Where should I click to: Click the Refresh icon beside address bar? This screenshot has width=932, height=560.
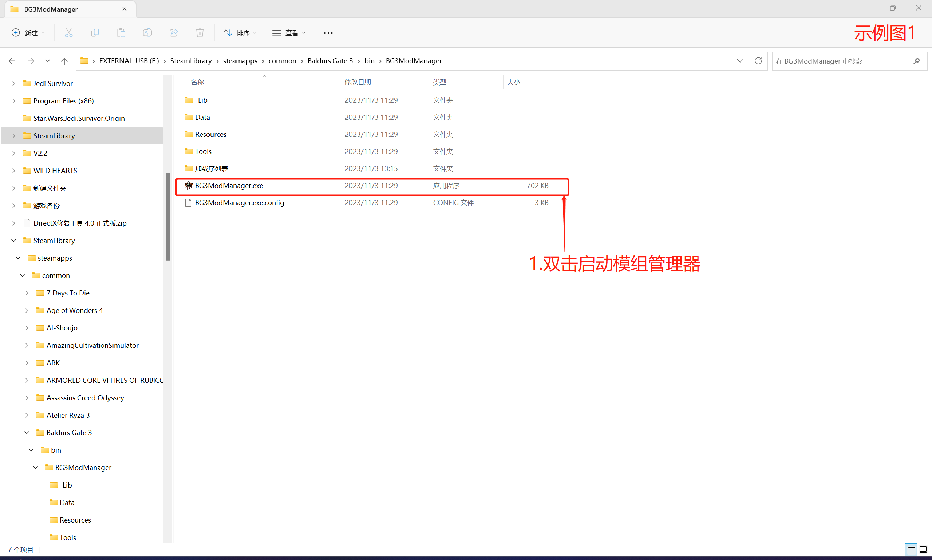point(758,61)
